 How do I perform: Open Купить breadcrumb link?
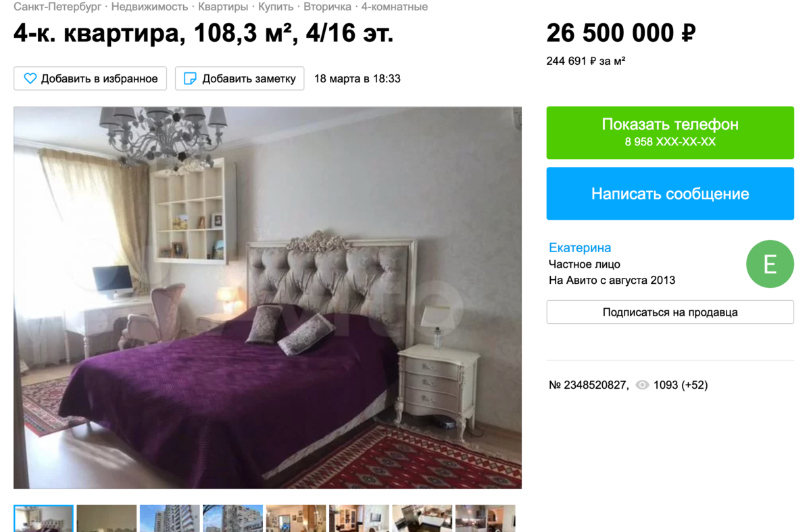(276, 7)
